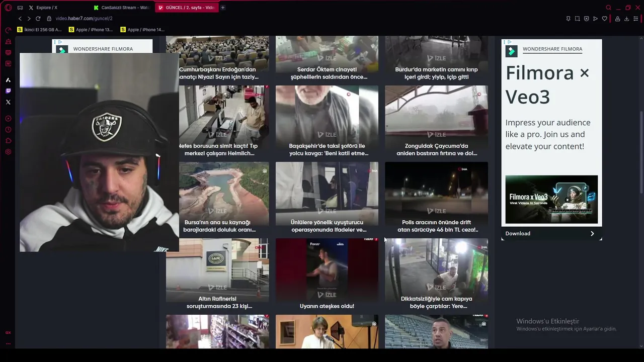Open bookmark İkinci El 256 GB
Viewport: 644px width, 362px height.
(x=39, y=30)
